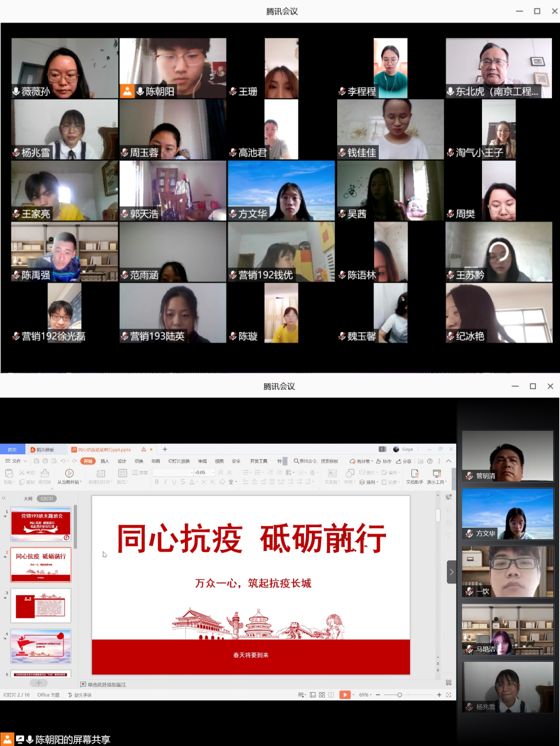The image size is (560, 746).
Task: Click the fit-slide-to-window icon
Action: pyautogui.click(x=449, y=695)
